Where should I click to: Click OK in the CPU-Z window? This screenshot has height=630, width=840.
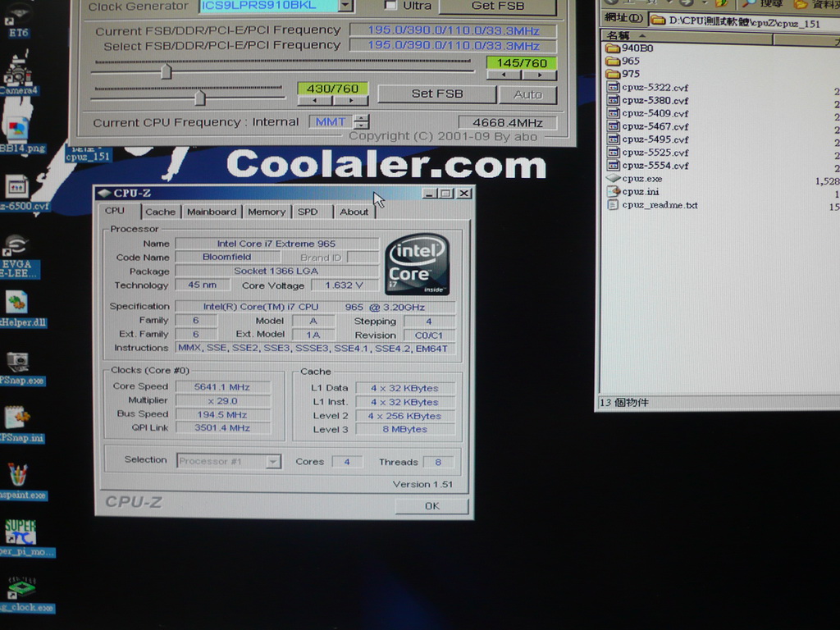431,506
